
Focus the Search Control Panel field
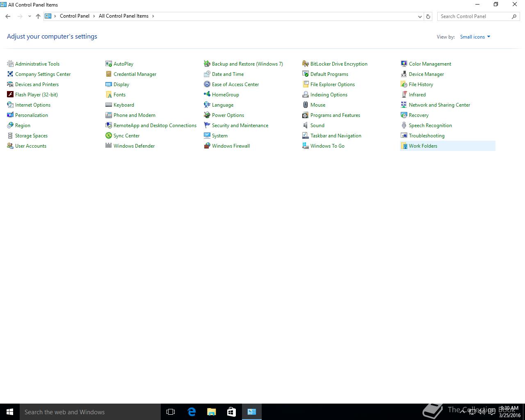click(478, 16)
